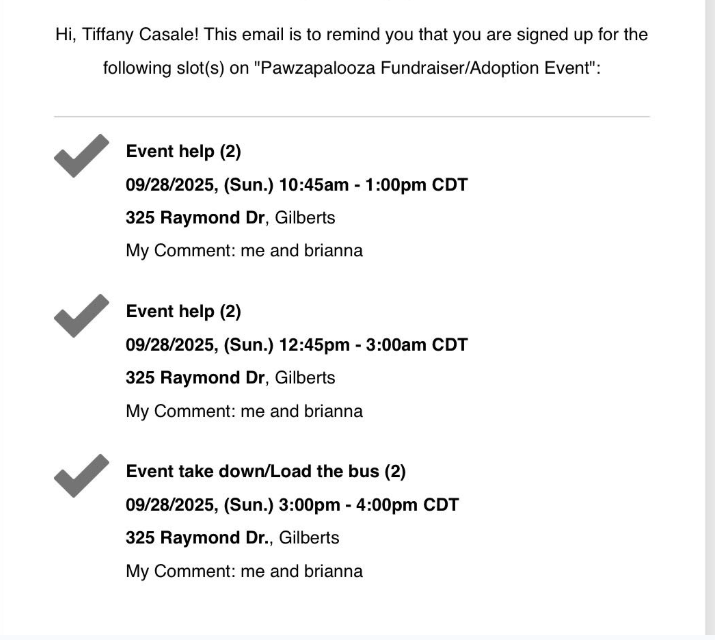Open the second slot's 325 Raymond Dr address
Image resolution: width=715 pixels, height=640 pixels.
pyautogui.click(x=196, y=377)
